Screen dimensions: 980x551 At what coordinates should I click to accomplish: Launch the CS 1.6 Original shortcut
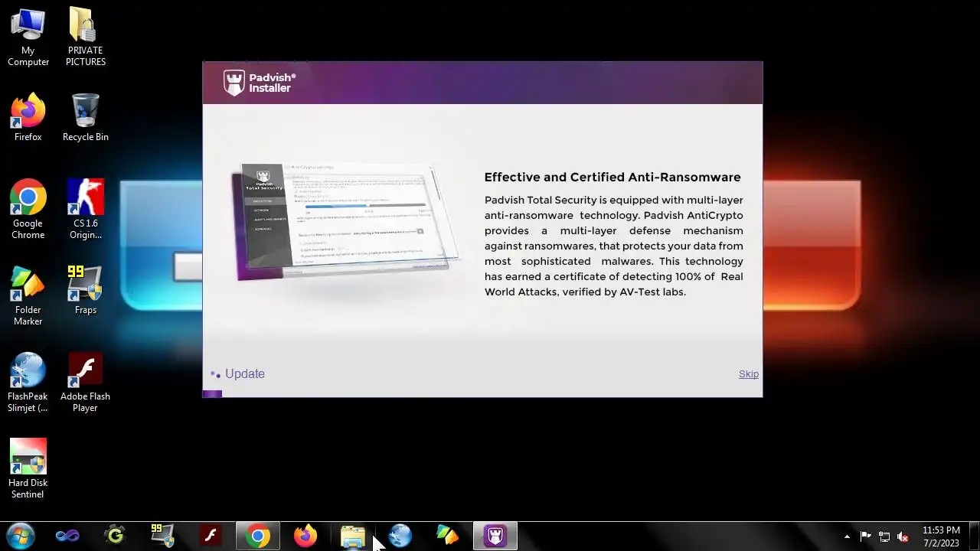85,210
